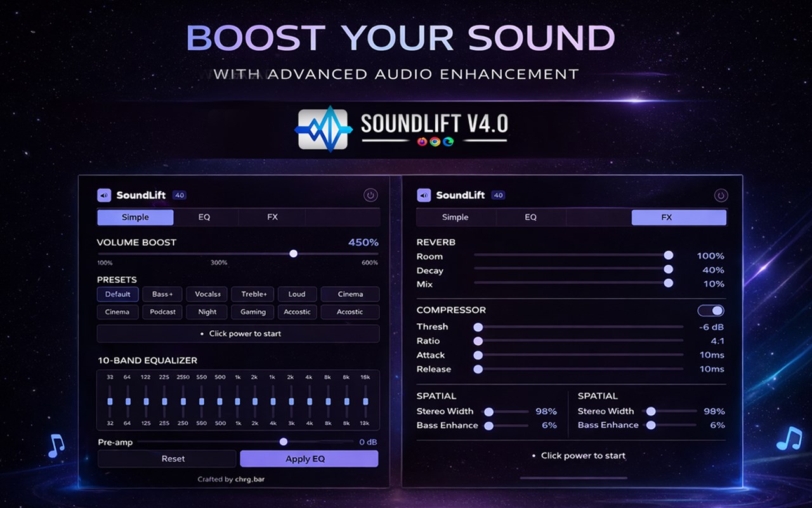Image resolution: width=812 pixels, height=508 pixels.
Task: Click the Volume Boost slider handle
Action: click(x=293, y=253)
